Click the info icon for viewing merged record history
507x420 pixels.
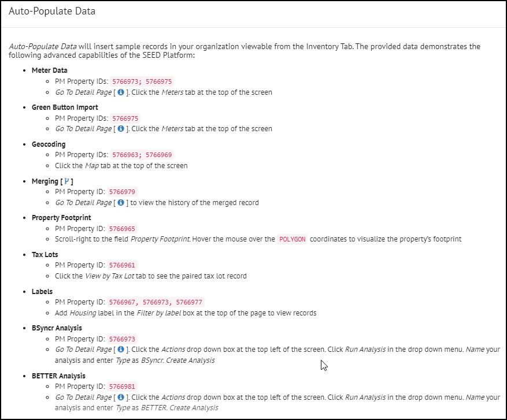pyautogui.click(x=120, y=202)
